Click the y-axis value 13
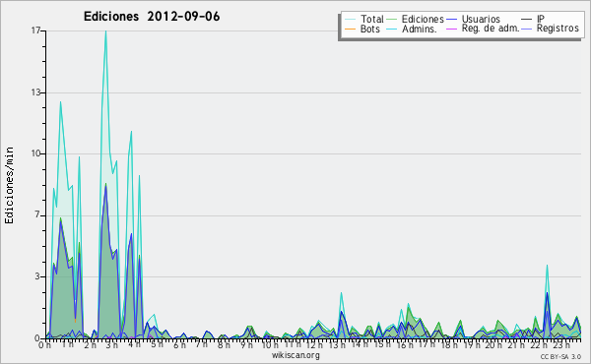Image resolution: width=591 pixels, height=364 pixels. (35, 92)
